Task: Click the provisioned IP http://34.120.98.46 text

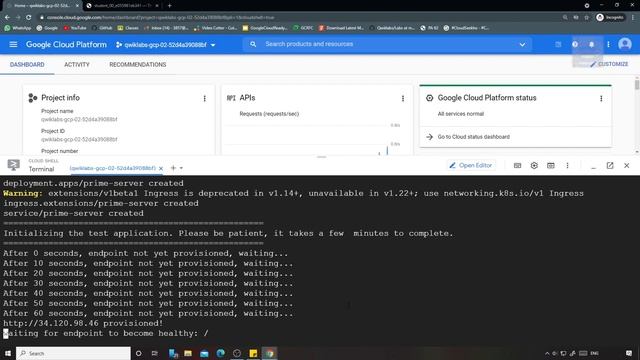Action: (x=51, y=323)
